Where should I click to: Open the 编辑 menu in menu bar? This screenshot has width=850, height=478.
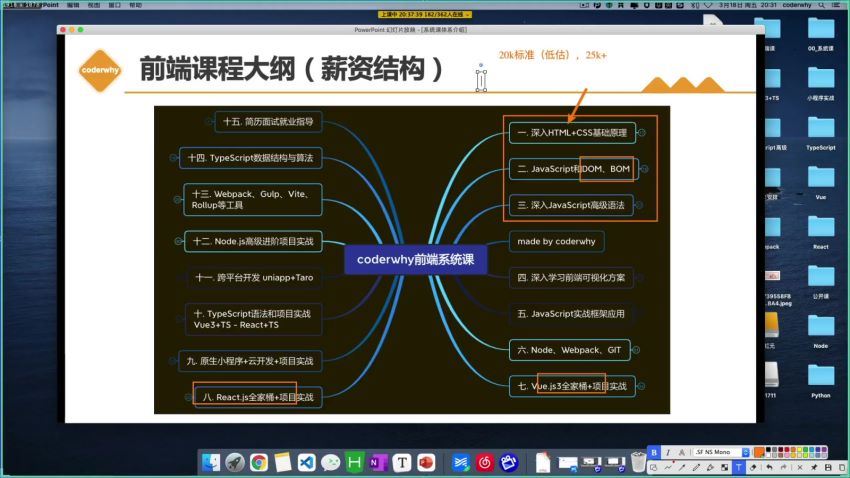tap(73, 5)
